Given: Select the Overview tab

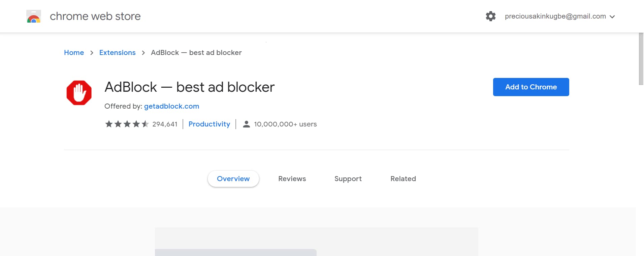Looking at the screenshot, I should point(233,179).
